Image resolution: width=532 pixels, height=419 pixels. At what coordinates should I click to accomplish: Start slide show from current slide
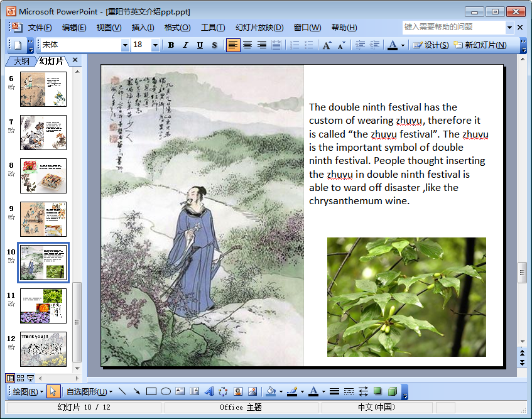tap(30, 378)
